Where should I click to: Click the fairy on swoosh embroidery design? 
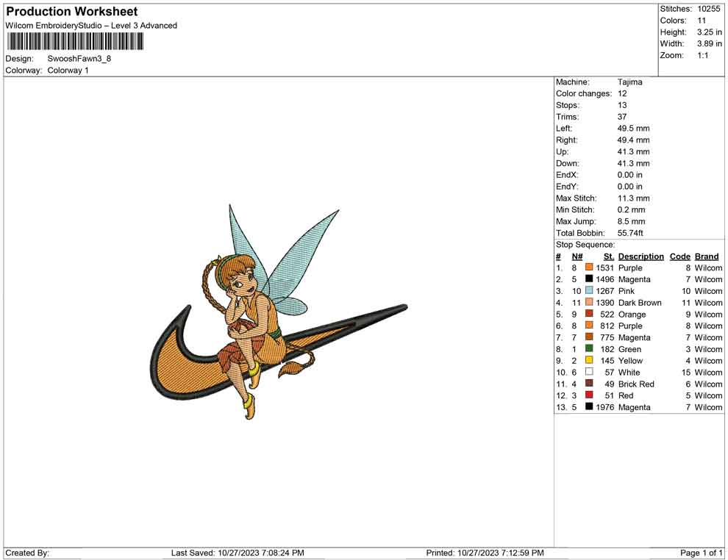pyautogui.click(x=279, y=312)
